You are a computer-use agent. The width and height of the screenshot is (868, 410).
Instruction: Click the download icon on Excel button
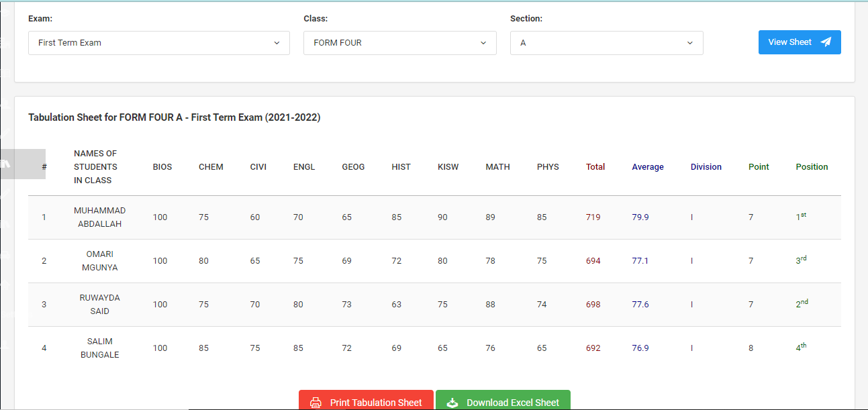[452, 403]
